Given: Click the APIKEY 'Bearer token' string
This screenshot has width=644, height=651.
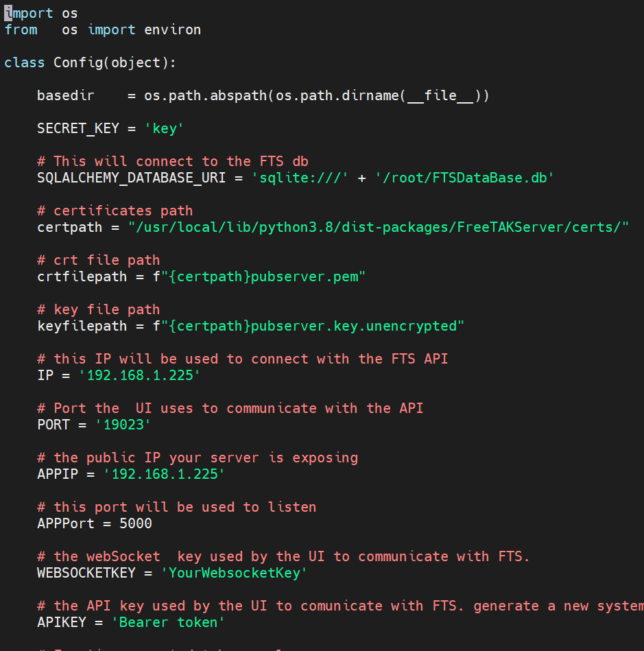Looking at the screenshot, I should pyautogui.click(x=171, y=622).
